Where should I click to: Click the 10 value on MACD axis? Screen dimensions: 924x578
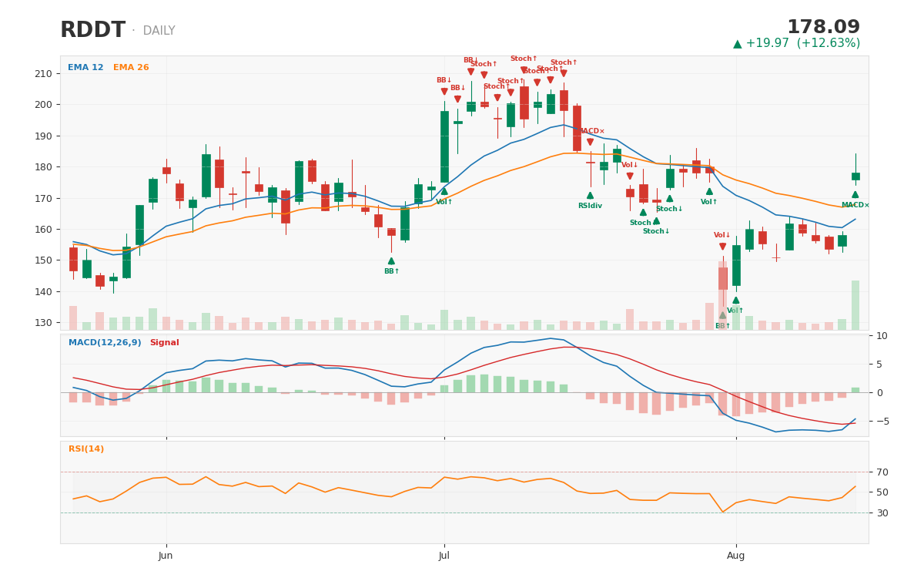882,336
